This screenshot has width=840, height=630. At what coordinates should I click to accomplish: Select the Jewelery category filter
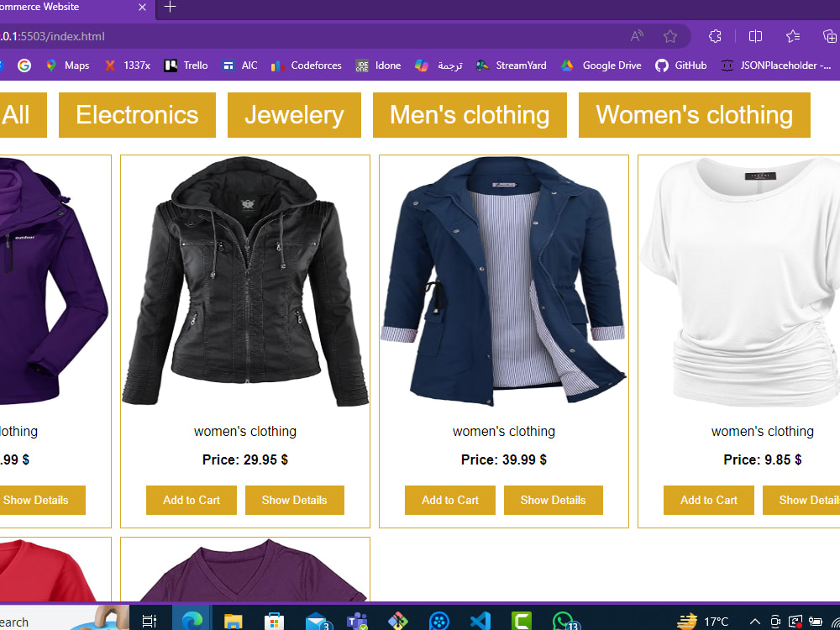coord(294,115)
